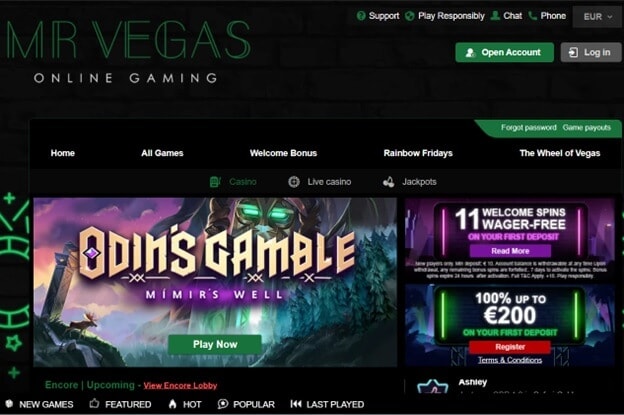624x415 pixels.
Task: Open the Forgot password link
Action: click(x=528, y=128)
